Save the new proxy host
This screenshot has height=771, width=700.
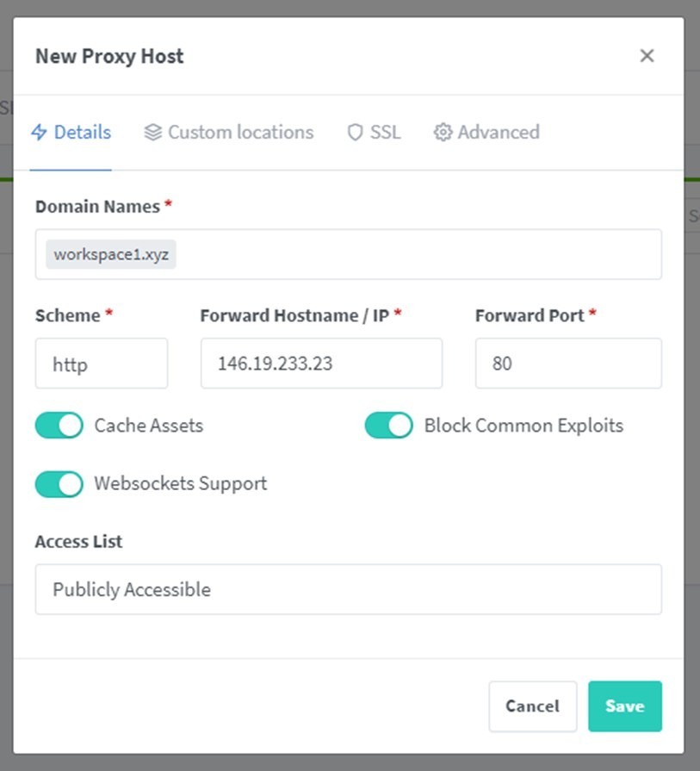625,706
